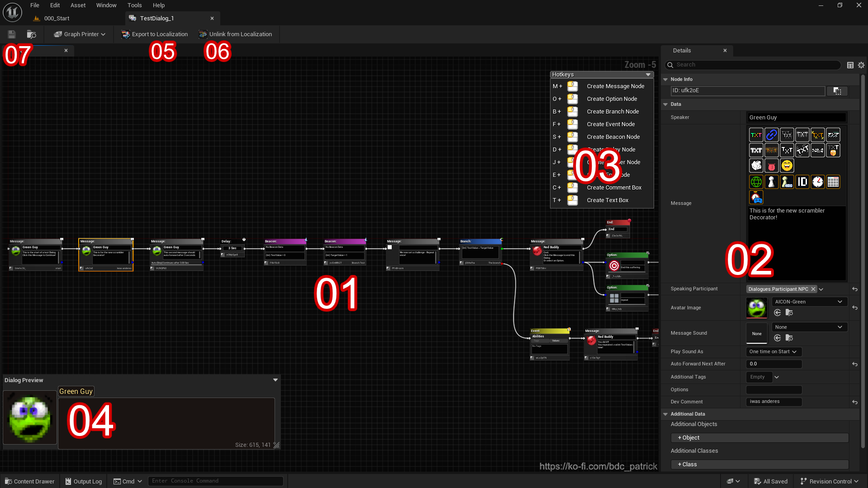The image size is (868, 488).
Task: Collapse the Node Info section
Action: pyautogui.click(x=665, y=80)
